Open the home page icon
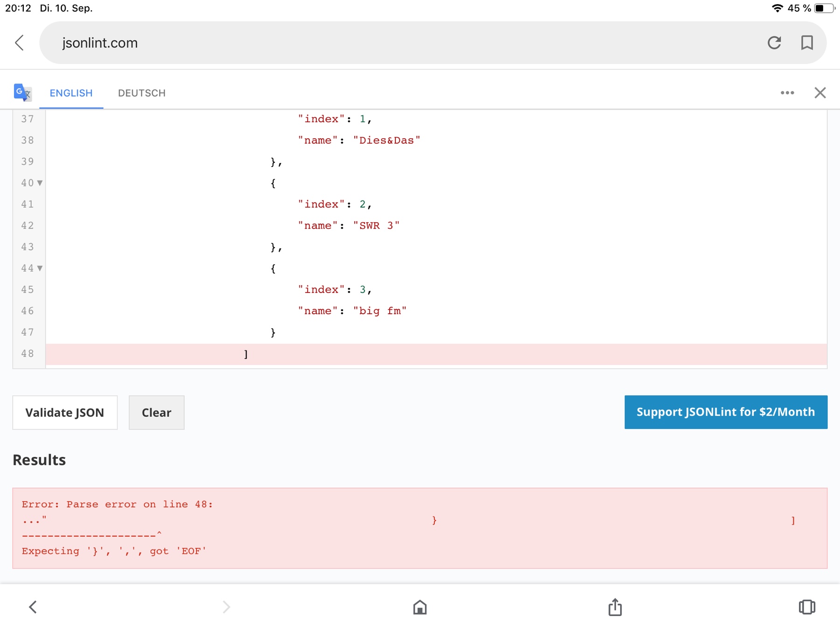The height and width of the screenshot is (630, 840). pos(420,607)
